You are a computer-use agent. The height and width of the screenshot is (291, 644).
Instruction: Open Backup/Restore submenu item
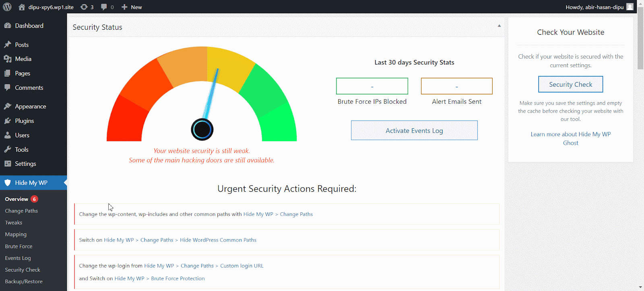(x=24, y=281)
